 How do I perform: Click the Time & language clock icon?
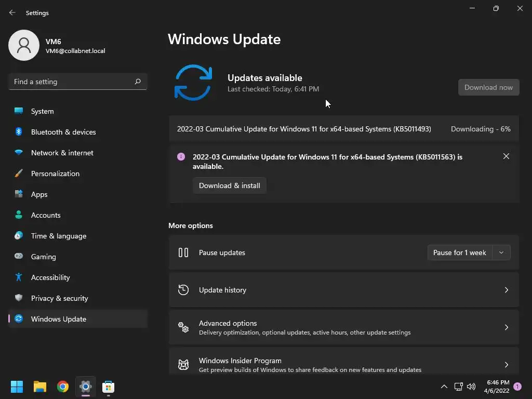pyautogui.click(x=19, y=235)
